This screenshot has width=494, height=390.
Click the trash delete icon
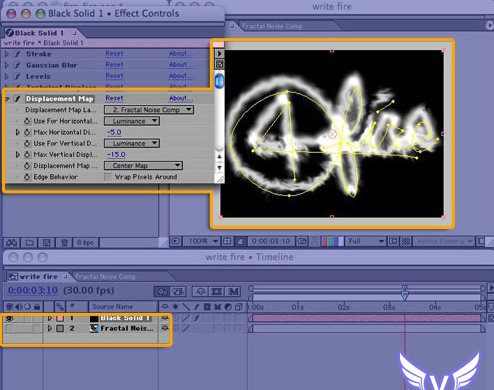[x=64, y=242]
